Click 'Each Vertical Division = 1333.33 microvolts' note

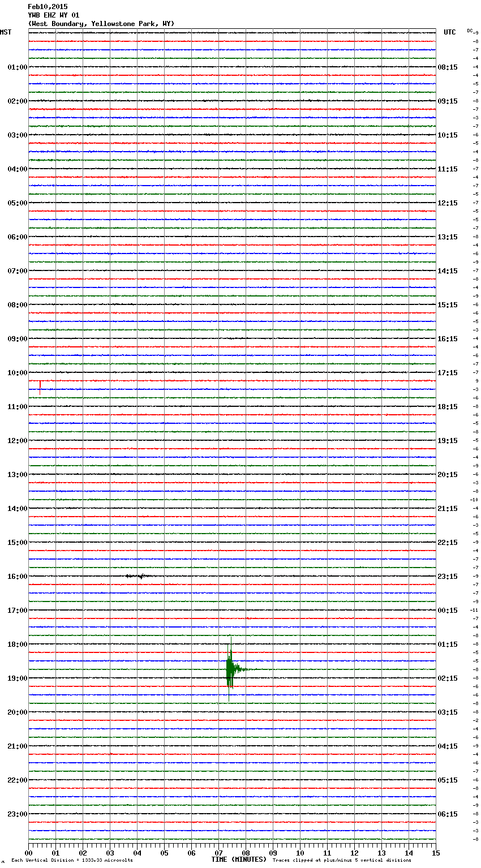tap(72, 860)
